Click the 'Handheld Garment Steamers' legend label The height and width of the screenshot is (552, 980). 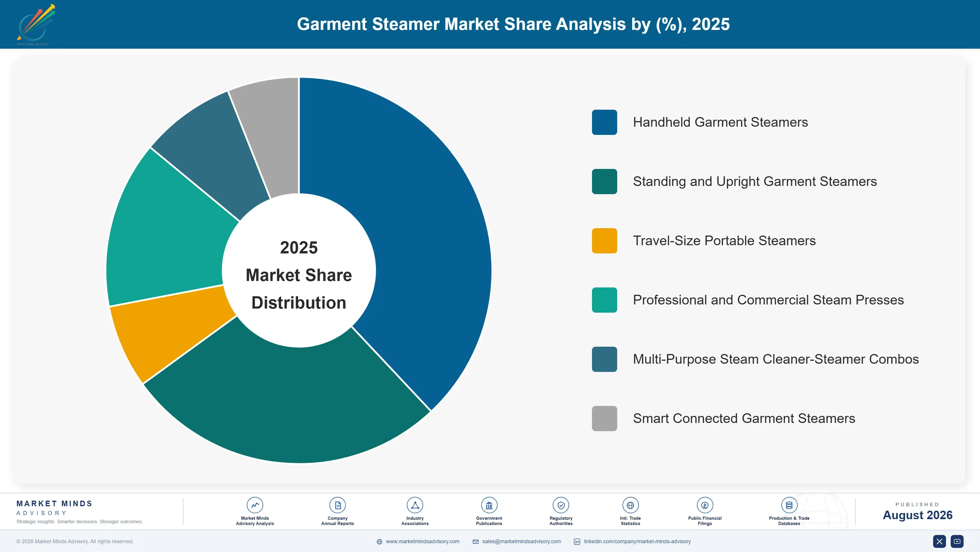coord(720,122)
